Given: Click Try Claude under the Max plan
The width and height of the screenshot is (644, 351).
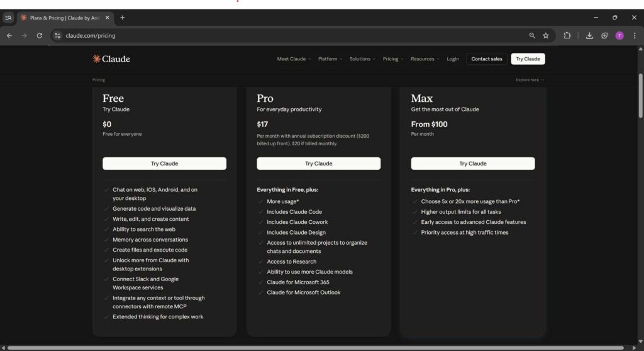Looking at the screenshot, I should 473,164.
